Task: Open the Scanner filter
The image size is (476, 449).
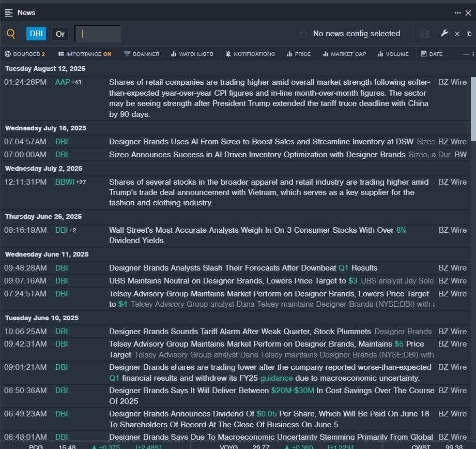Action: 142,54
